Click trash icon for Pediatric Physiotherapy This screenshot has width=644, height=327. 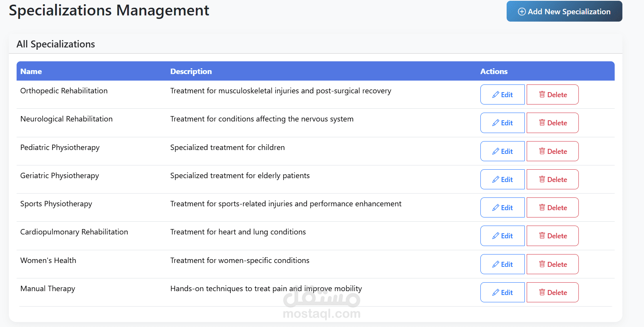[x=542, y=151]
